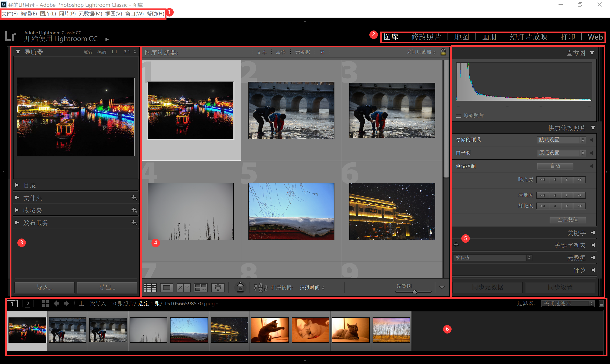610x364 pixels.
Task: Set navigator zoom to 适合
Action: [x=88, y=52]
